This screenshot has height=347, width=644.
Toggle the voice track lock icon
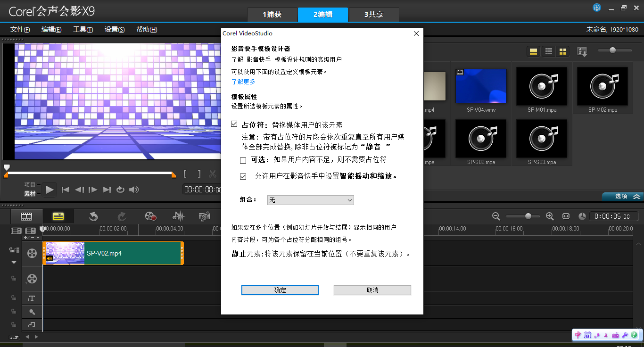point(14,311)
